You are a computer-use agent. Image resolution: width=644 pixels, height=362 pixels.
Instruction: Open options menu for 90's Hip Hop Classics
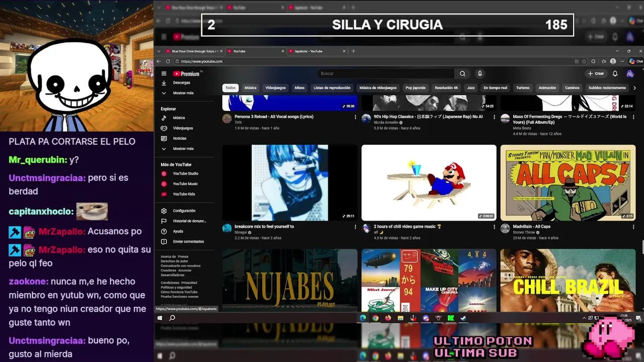(x=494, y=117)
